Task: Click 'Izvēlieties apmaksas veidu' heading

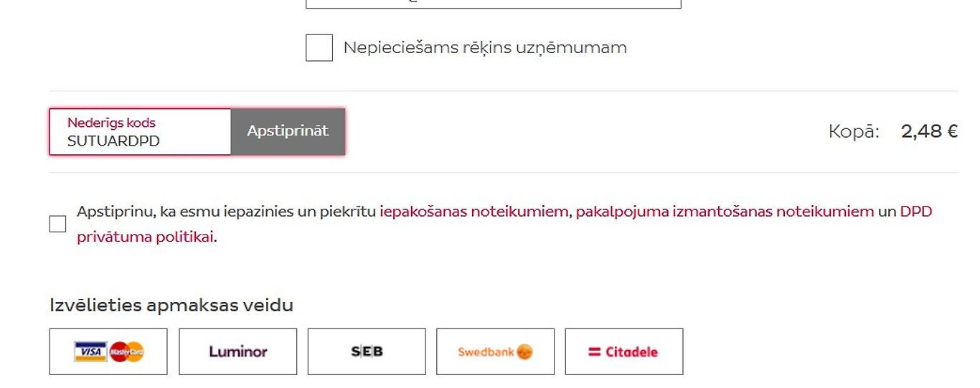Action: coord(171,305)
